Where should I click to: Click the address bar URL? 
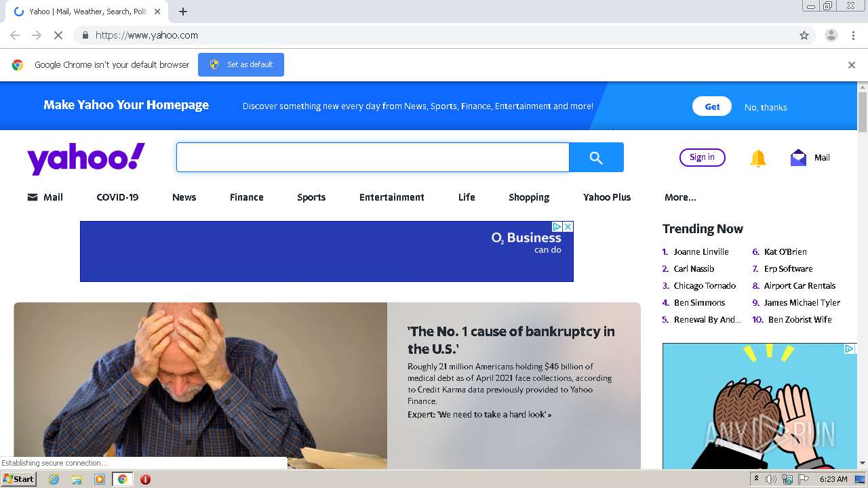point(146,35)
